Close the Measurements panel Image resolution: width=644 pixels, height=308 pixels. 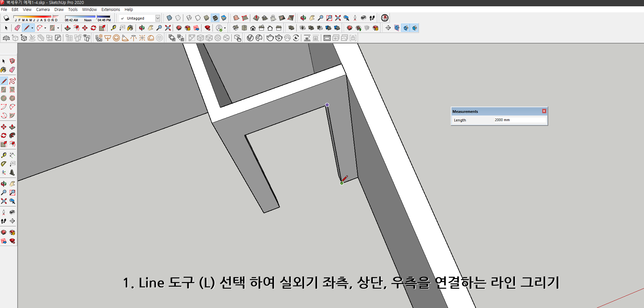[x=544, y=111]
